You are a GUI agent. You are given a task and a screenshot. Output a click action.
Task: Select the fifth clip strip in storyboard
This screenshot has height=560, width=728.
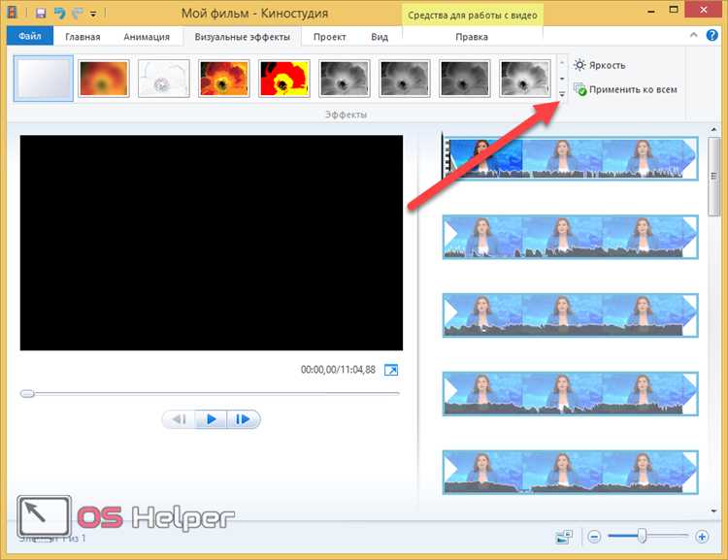570,473
